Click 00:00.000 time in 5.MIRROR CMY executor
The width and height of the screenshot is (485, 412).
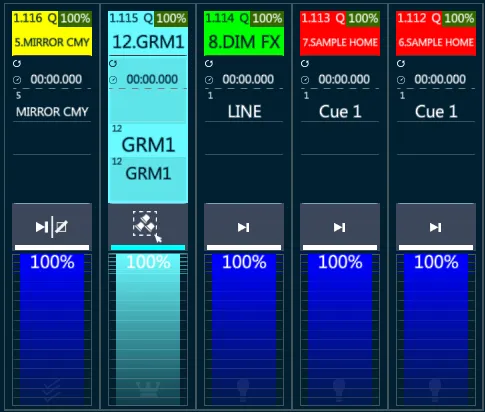coord(56,79)
